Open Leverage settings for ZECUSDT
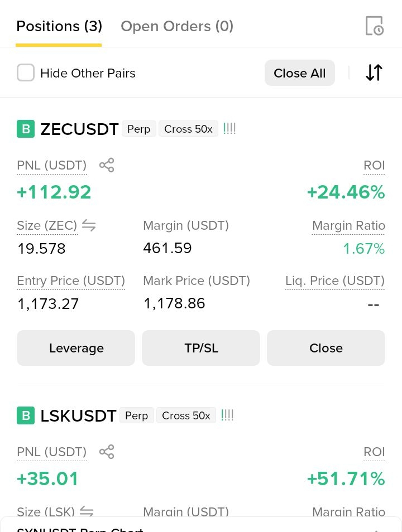 (x=76, y=348)
